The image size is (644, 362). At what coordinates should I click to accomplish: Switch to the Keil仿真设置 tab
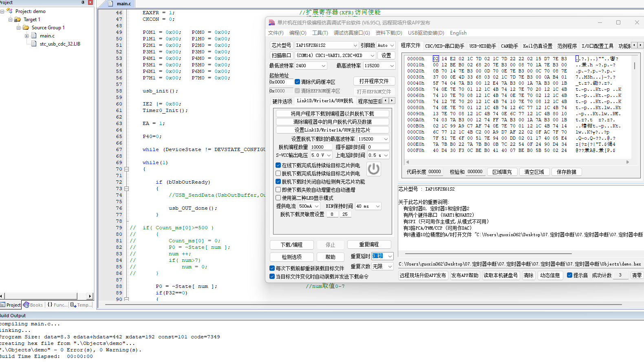538,46
